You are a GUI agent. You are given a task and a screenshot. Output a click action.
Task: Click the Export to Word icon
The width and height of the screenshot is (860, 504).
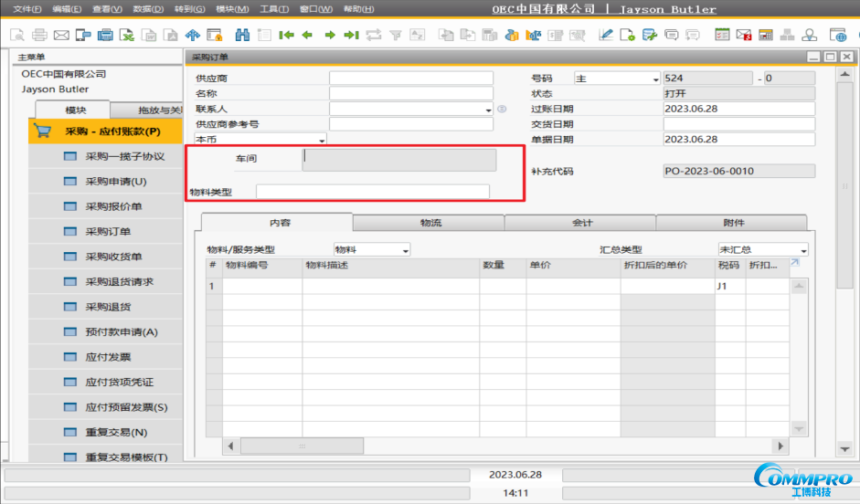coord(149,35)
